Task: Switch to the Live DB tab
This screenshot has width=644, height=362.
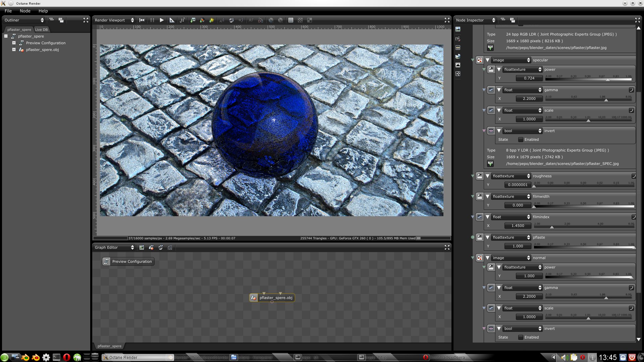Action: (41, 29)
